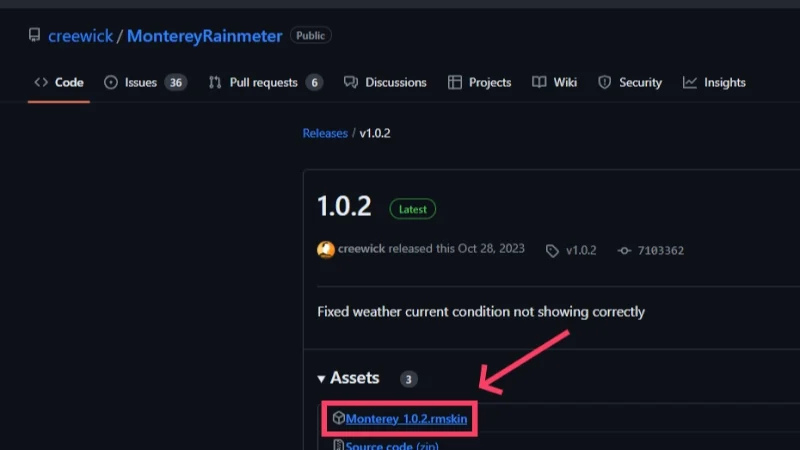Click the 1.0.2 release title
The image size is (800, 450).
coord(344,207)
